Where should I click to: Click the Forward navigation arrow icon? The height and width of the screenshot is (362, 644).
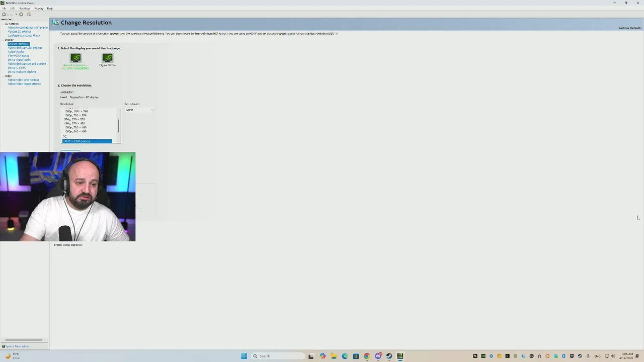pyautogui.click(x=21, y=14)
